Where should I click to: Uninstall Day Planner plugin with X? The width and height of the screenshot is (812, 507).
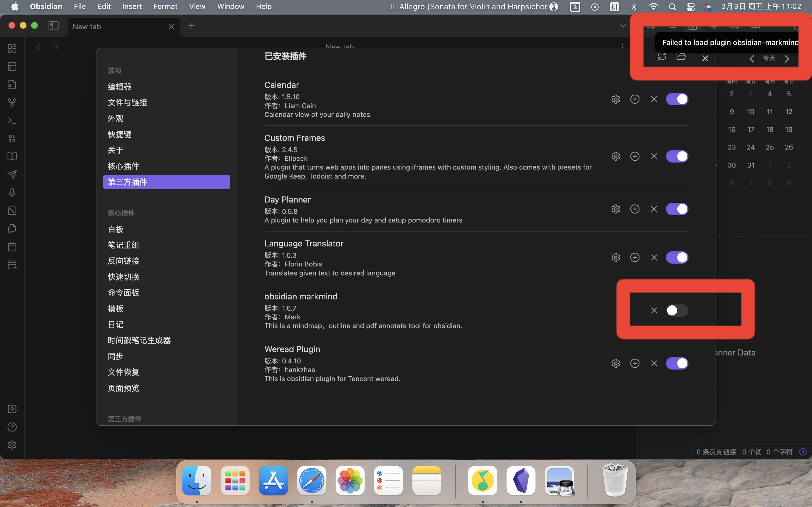point(654,209)
